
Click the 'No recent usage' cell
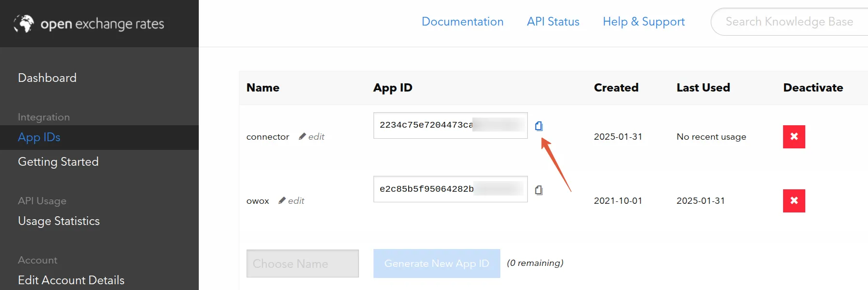tap(711, 137)
